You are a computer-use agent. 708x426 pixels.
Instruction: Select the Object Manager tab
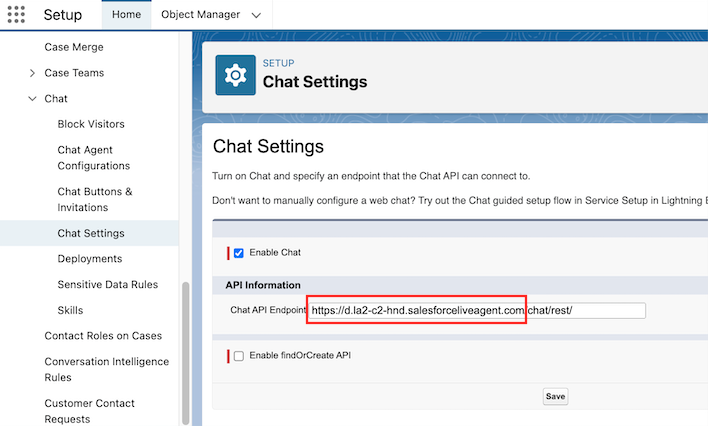[x=200, y=15]
